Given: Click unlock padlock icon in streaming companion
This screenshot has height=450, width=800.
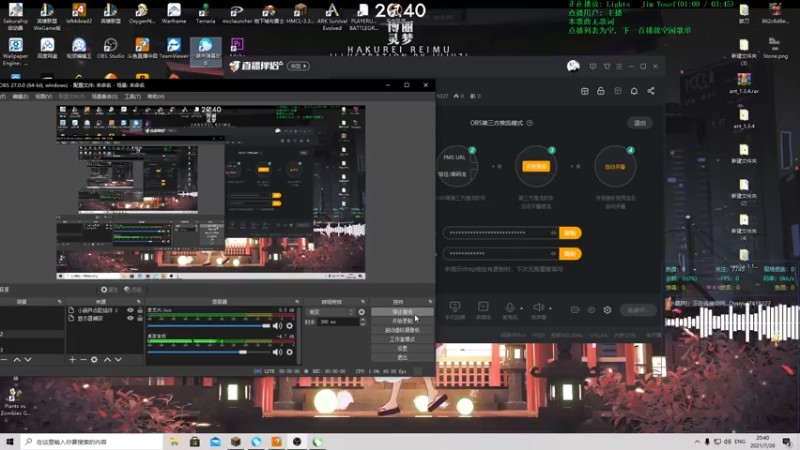Looking at the screenshot, I should [x=601, y=91].
